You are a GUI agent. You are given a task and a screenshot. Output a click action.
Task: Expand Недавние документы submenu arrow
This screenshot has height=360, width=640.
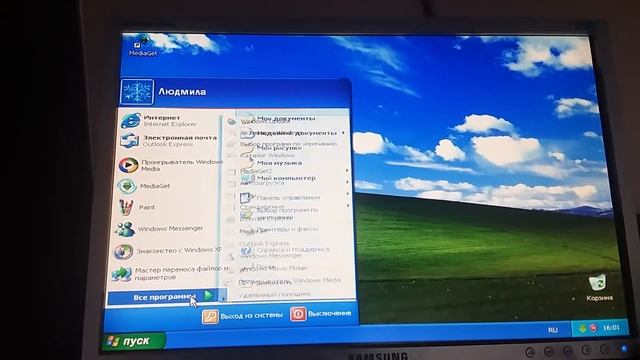point(343,133)
